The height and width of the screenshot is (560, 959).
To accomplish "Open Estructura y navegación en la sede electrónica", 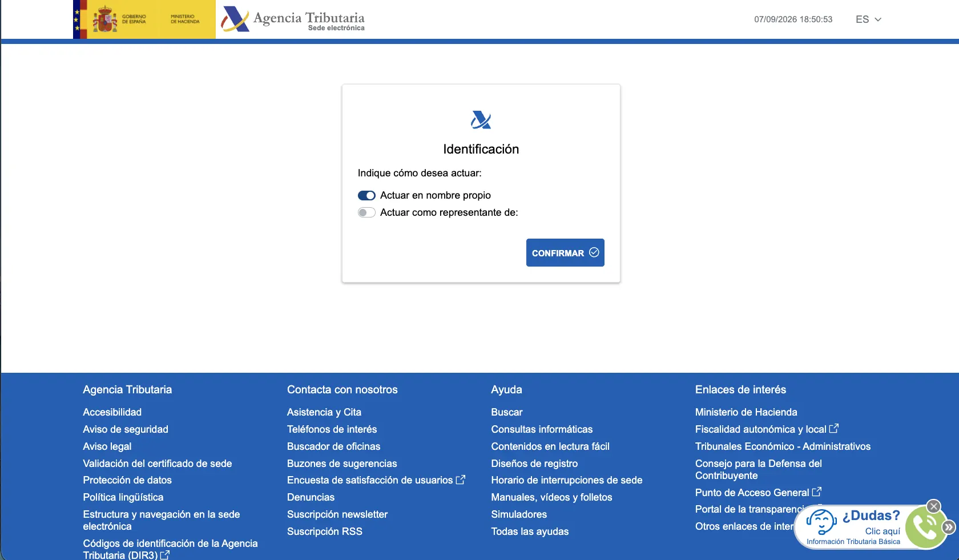I will (x=162, y=520).
